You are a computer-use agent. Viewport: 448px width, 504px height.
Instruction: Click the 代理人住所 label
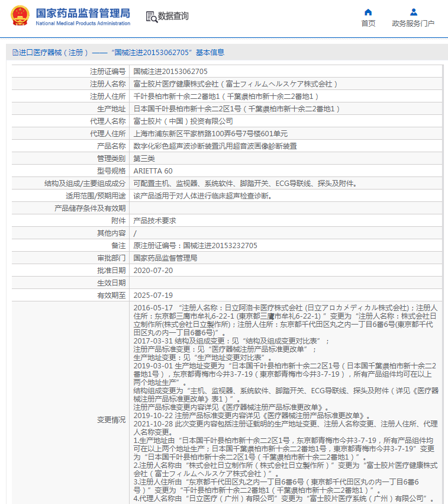[108, 134]
